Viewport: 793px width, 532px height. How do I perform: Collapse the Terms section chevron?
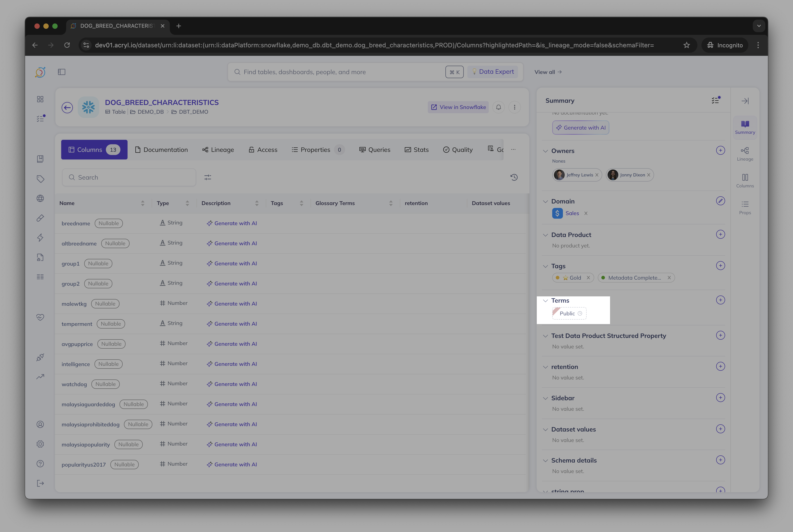[545, 301]
